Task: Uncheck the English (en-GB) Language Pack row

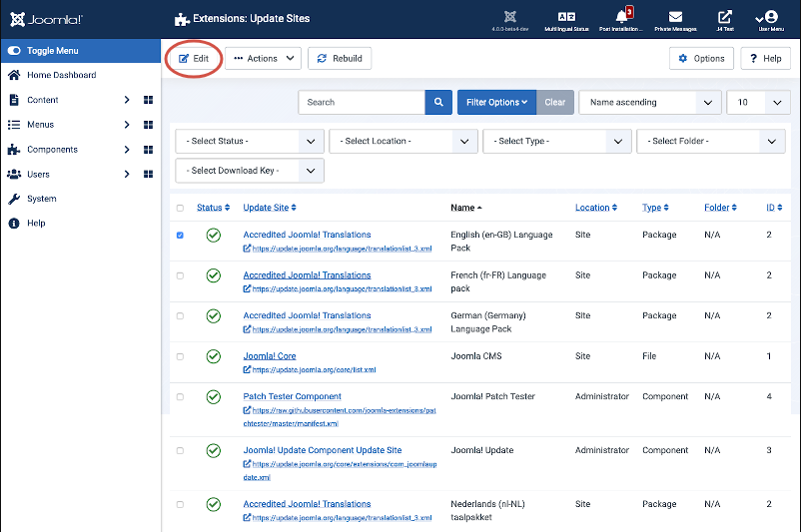Action: coord(180,236)
